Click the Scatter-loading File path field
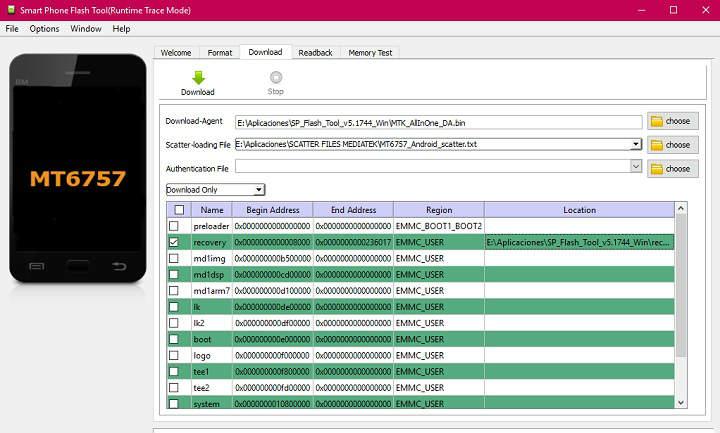This screenshot has width=720, height=433. [x=433, y=144]
